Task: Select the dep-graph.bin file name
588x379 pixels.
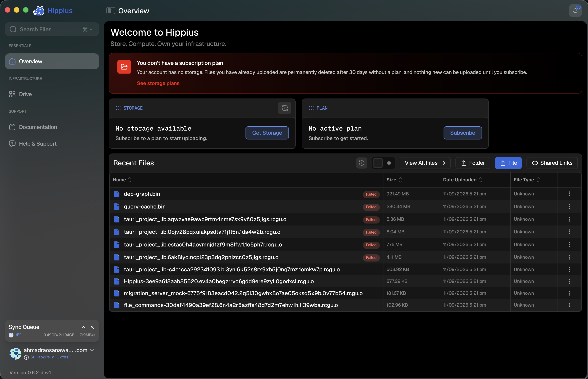Action: (142, 194)
